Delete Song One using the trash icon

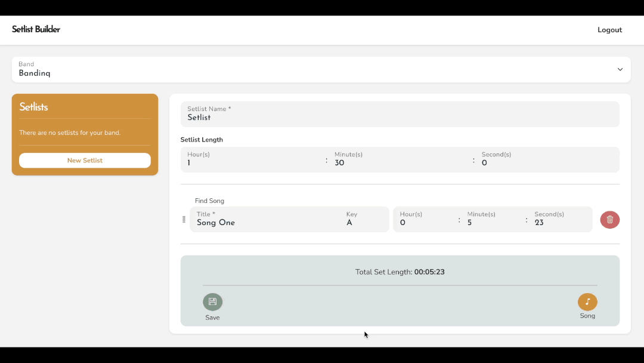point(610,220)
